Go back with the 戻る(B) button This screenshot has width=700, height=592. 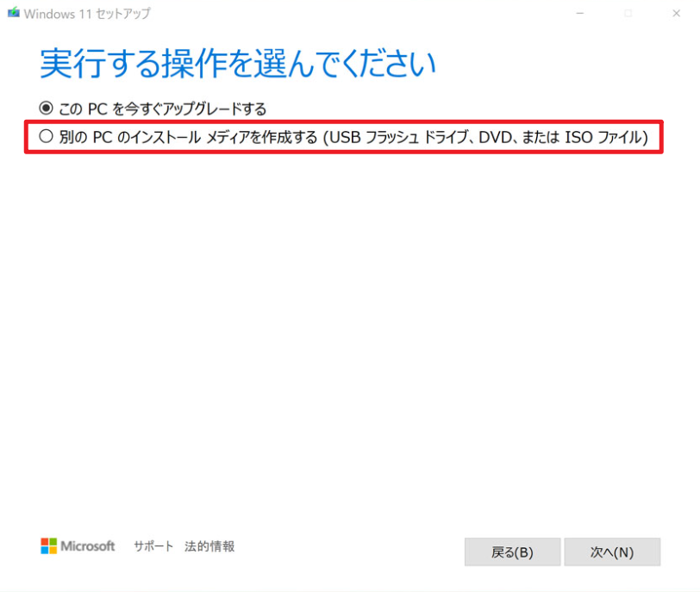tap(512, 551)
